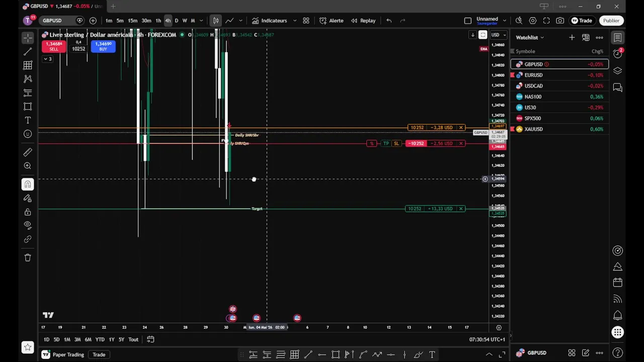Click the undo arrow

click(389, 21)
